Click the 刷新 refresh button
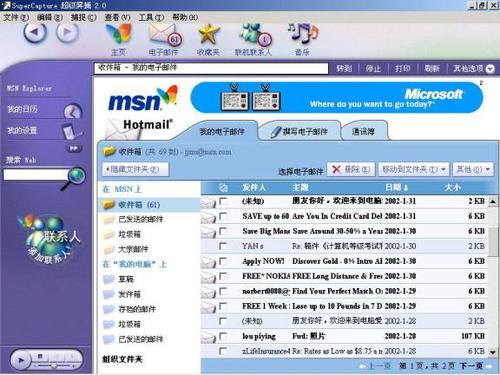The width and height of the screenshot is (500, 375). point(432,69)
